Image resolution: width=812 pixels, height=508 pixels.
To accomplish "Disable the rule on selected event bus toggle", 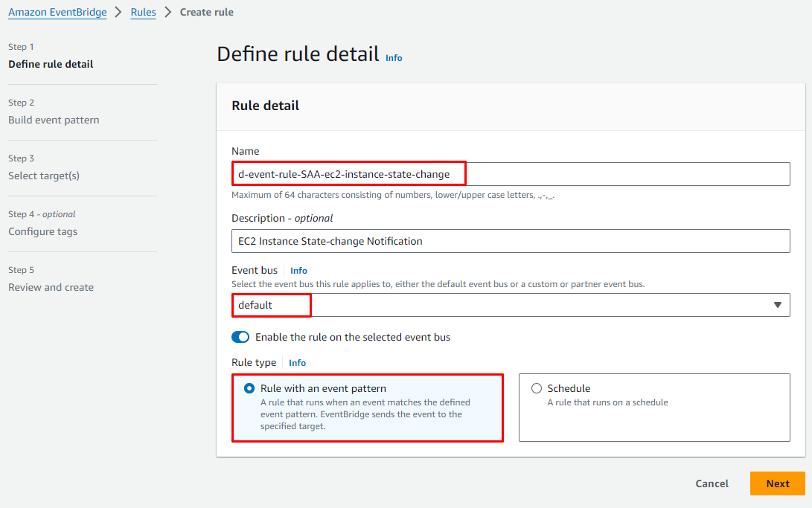I will tap(240, 337).
